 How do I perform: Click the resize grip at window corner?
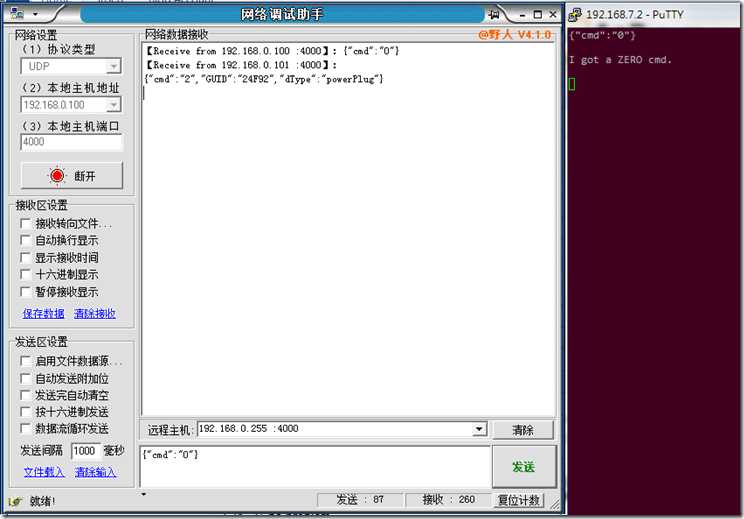554,504
